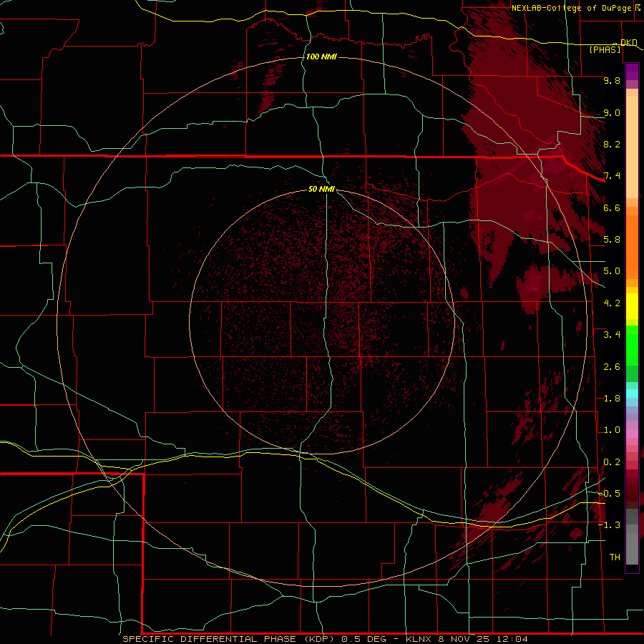Image resolution: width=644 pixels, height=644 pixels.
Task: Pick the pink color bar segment
Action: tap(632, 434)
